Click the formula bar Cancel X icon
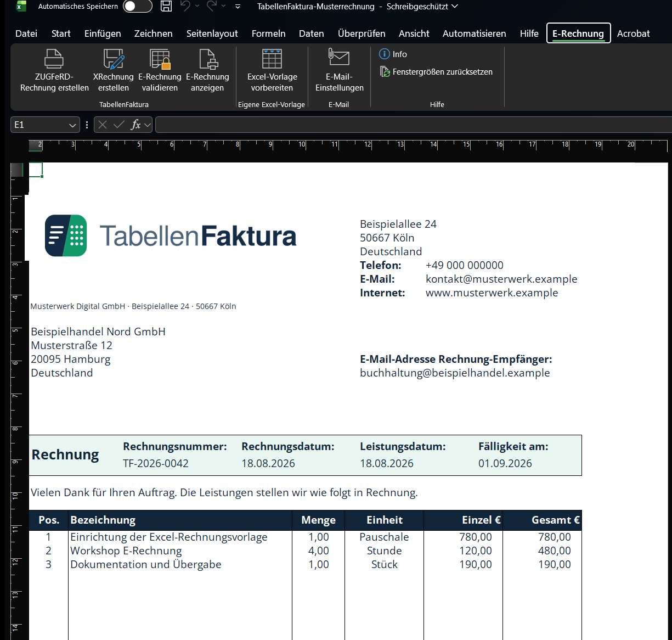The height and width of the screenshot is (640, 672). click(x=103, y=125)
